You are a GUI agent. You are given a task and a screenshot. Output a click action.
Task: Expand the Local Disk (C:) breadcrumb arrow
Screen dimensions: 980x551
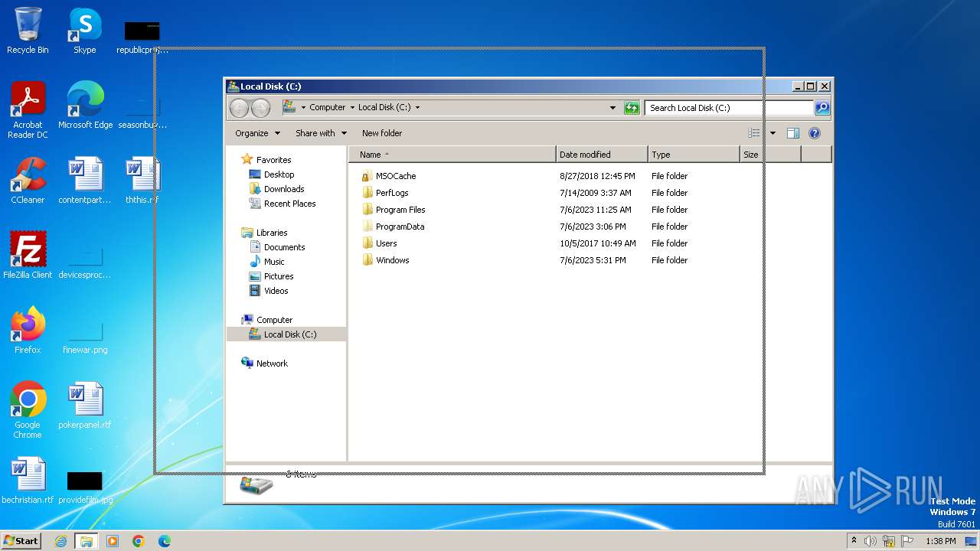(x=417, y=108)
